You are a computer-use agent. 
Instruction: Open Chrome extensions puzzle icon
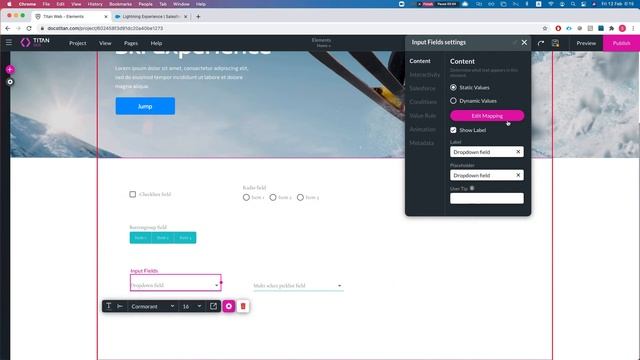(611, 28)
